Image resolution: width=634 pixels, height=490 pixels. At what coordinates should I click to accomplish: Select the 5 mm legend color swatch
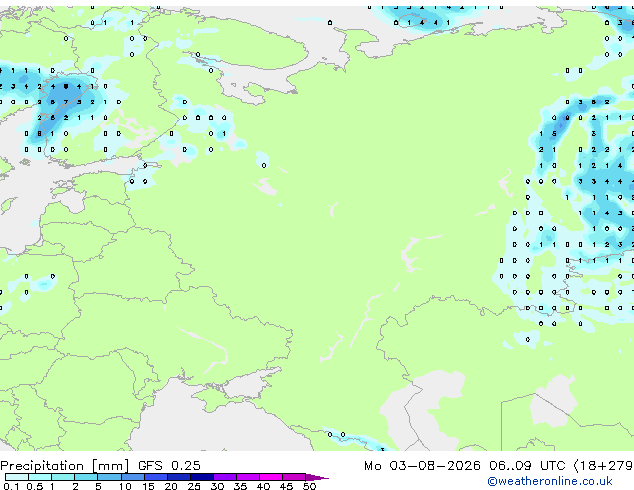[109, 477]
